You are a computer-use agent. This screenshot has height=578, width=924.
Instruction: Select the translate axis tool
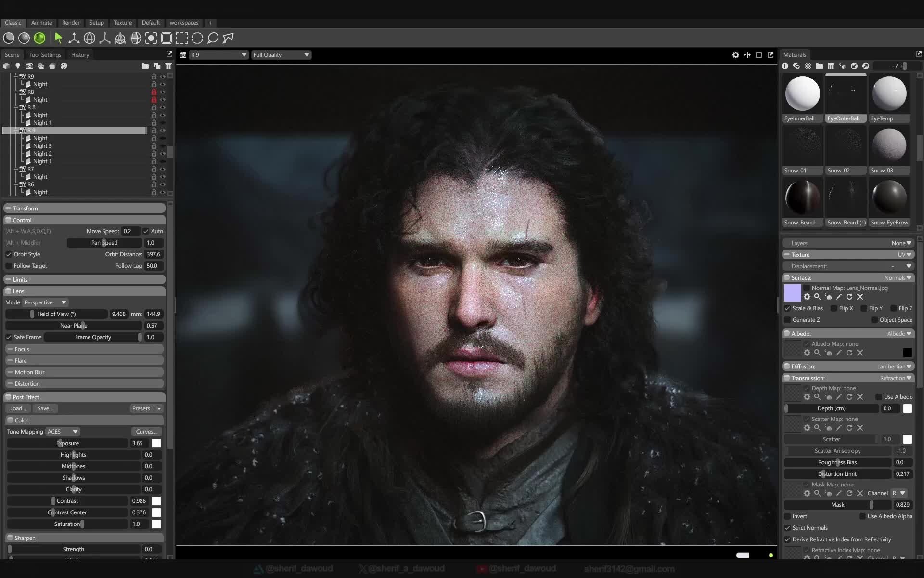(74, 38)
